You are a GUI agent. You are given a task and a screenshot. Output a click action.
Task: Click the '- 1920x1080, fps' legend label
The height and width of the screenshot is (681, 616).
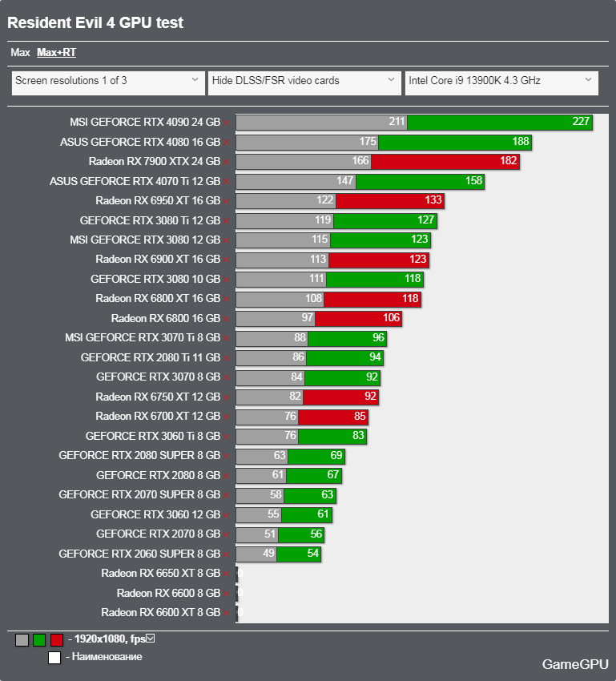click(107, 639)
